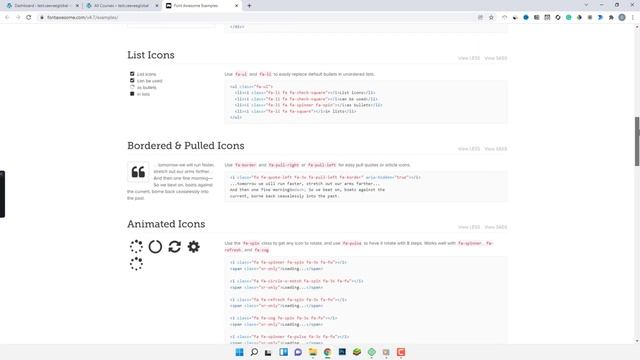Click the circle-o-notch spinning icon
The height and width of the screenshot is (360, 640).
click(x=155, y=247)
